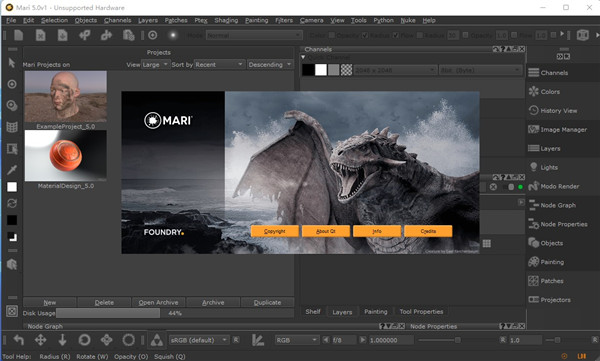Open the sRGB (default) colorspace dropdown
This screenshot has width=600, height=361.
coord(199,340)
